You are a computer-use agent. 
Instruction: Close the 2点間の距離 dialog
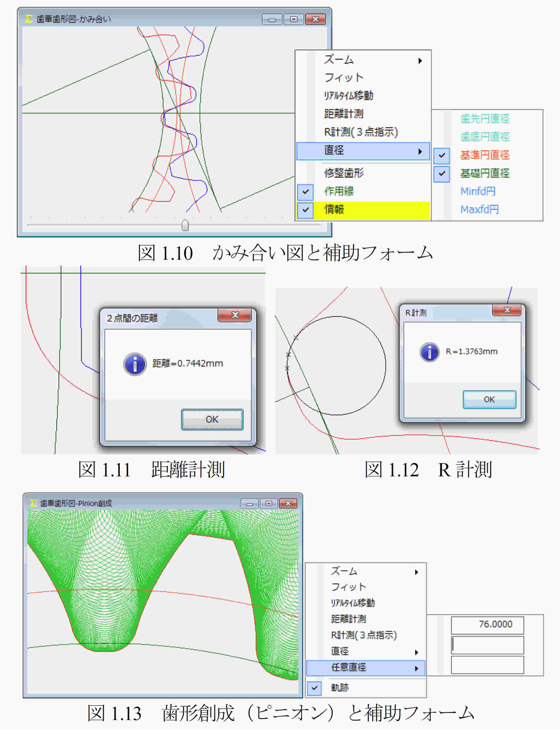click(235, 315)
